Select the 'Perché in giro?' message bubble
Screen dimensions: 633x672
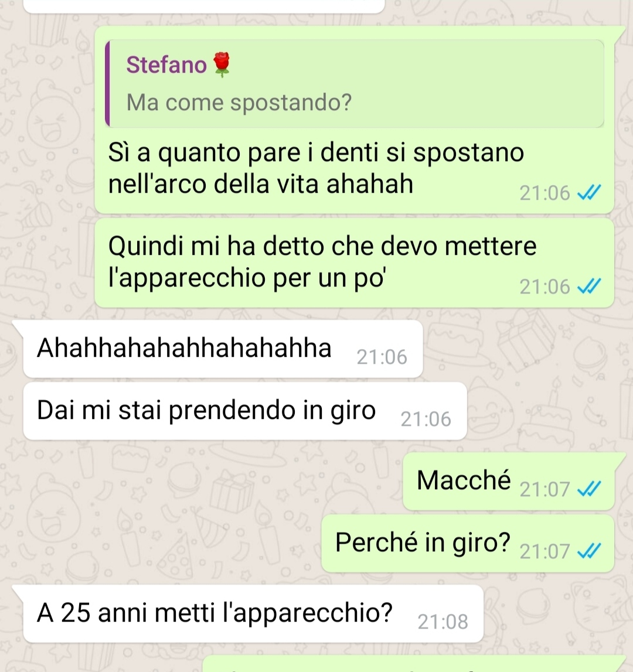click(468, 544)
